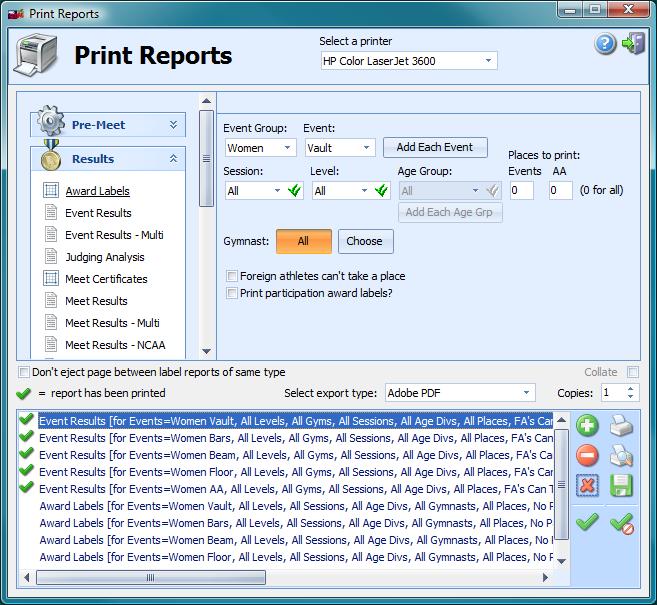
Task: Open the Event Group dropdown showing Women
Action: point(260,147)
